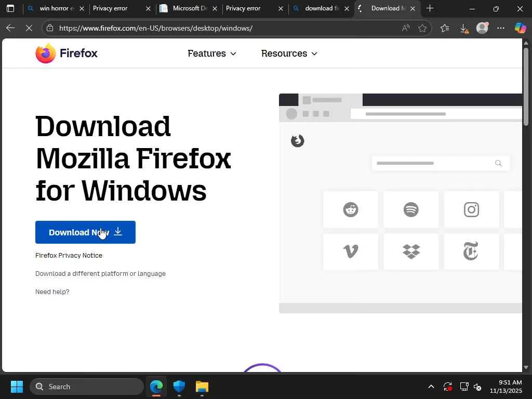Expand the Resources menu
The height and width of the screenshot is (399, 532).
coord(289,54)
